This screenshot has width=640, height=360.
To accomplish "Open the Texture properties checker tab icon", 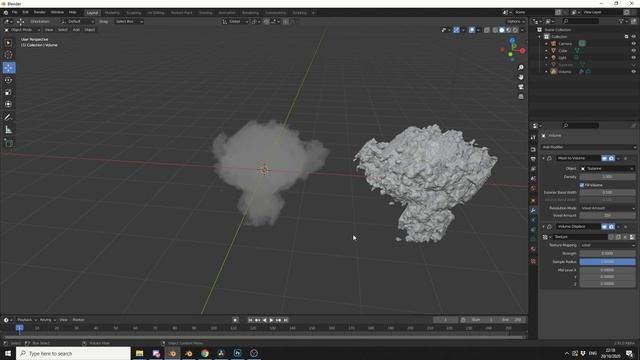I will click(x=533, y=261).
